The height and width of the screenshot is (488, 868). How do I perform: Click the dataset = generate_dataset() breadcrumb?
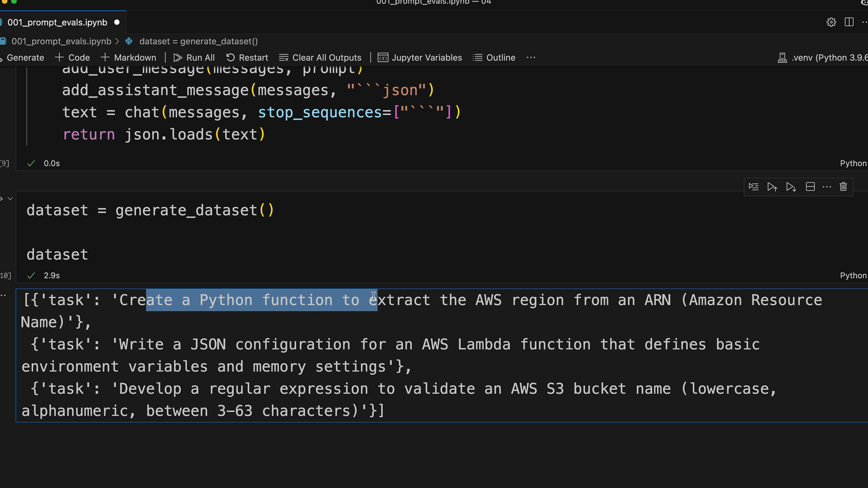(198, 41)
